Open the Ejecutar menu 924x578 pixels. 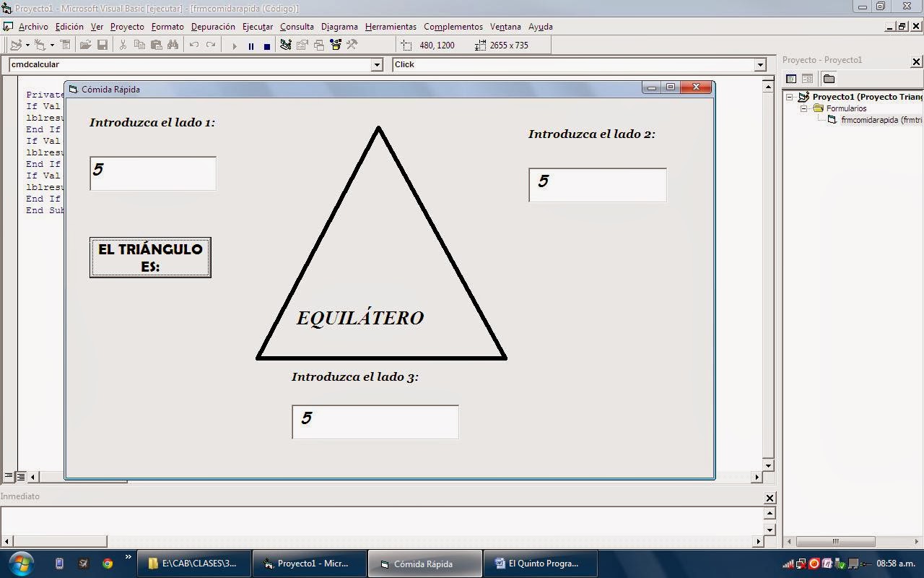tap(257, 27)
